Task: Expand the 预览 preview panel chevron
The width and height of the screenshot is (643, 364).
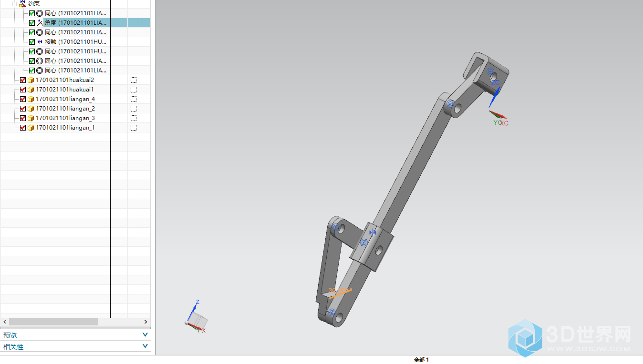Action: [145, 335]
